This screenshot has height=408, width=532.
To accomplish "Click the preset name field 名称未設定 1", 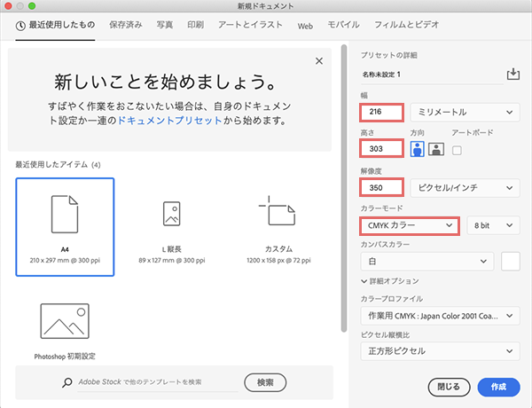I will pos(432,75).
